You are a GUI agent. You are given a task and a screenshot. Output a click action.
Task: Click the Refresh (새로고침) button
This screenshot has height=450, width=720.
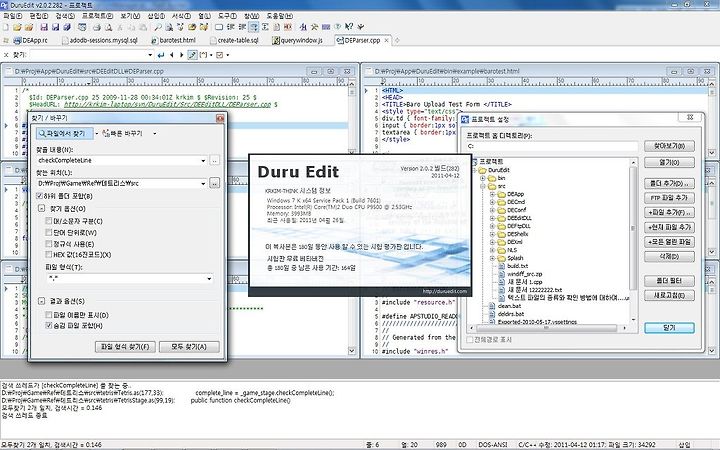[669, 295]
